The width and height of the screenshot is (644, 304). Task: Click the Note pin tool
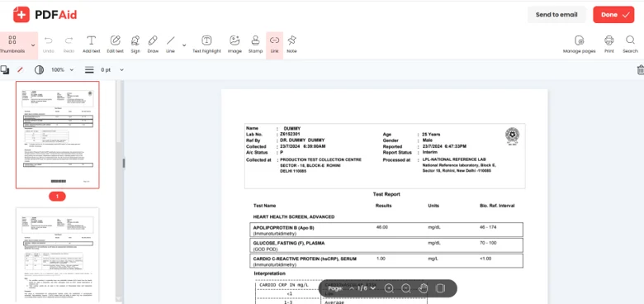(x=291, y=45)
